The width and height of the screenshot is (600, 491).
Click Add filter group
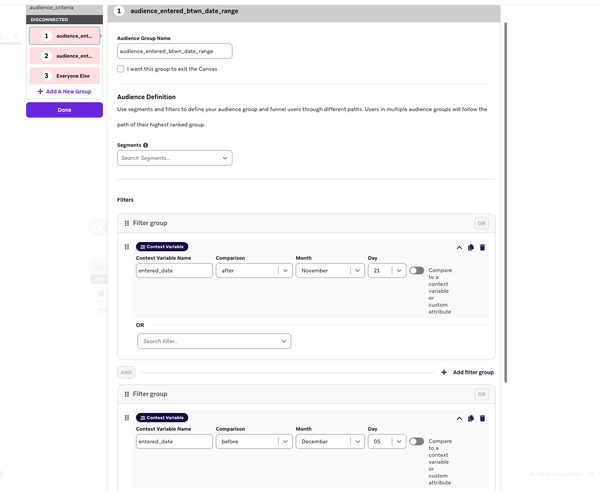(467, 372)
